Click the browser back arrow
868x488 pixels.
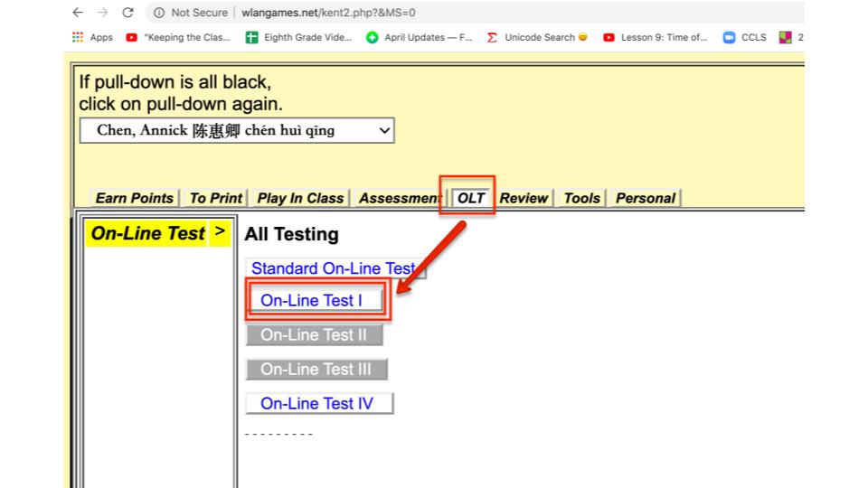[78, 13]
